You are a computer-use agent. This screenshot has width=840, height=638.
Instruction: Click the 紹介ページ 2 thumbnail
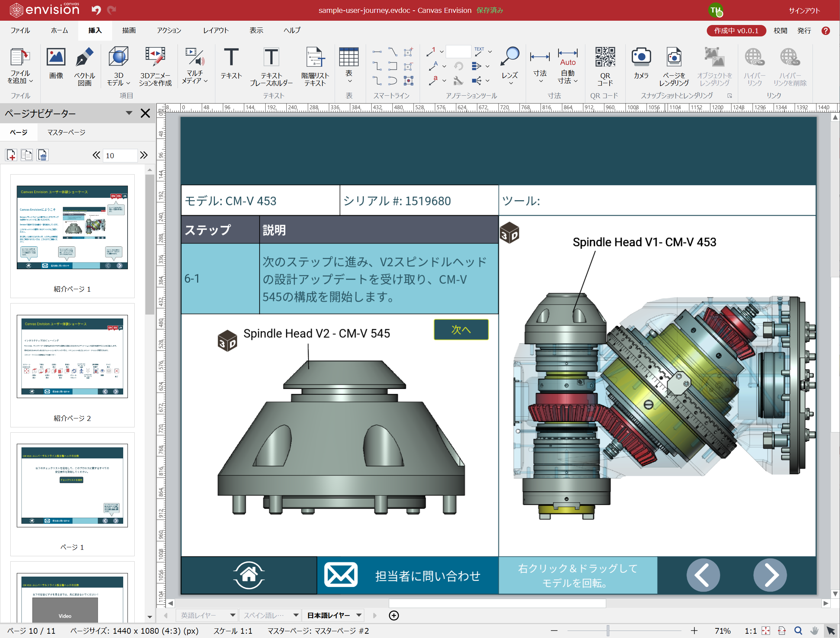pos(72,356)
